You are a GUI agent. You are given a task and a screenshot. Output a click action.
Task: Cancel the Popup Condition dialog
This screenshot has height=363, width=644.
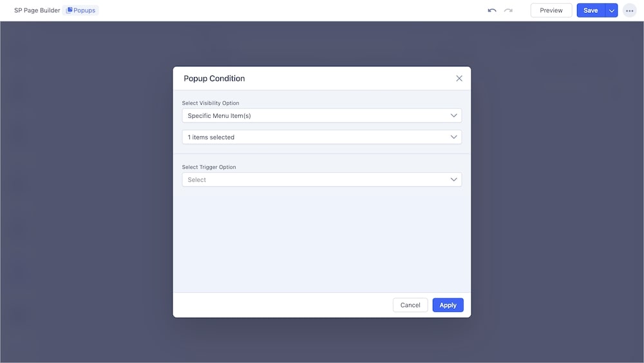click(410, 305)
